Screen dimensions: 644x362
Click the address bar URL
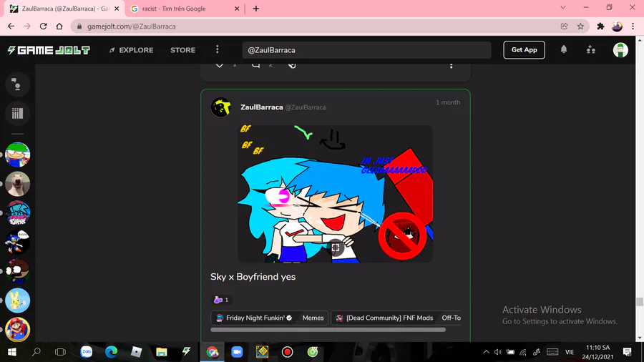click(x=132, y=26)
